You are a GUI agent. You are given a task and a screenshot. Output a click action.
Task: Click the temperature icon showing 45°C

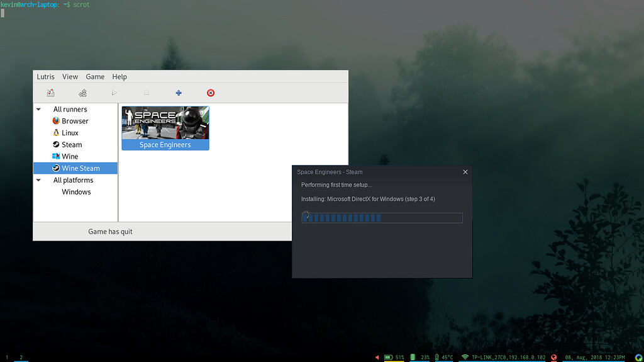tap(436, 358)
